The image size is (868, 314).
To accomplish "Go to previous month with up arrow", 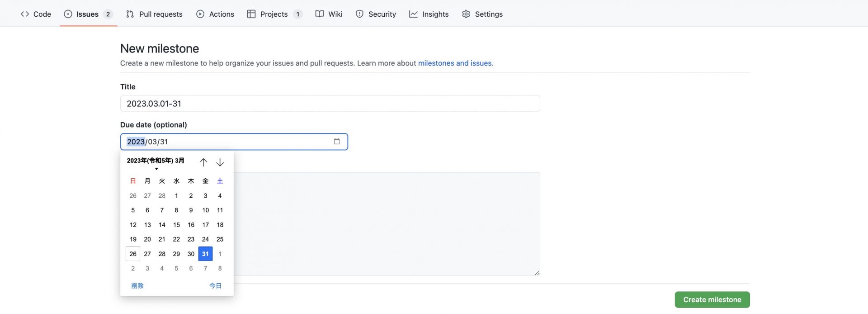I will (203, 162).
